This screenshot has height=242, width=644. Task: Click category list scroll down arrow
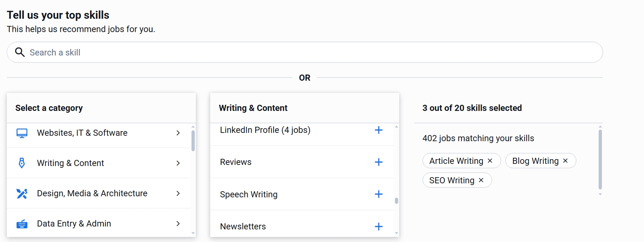pyautogui.click(x=193, y=233)
